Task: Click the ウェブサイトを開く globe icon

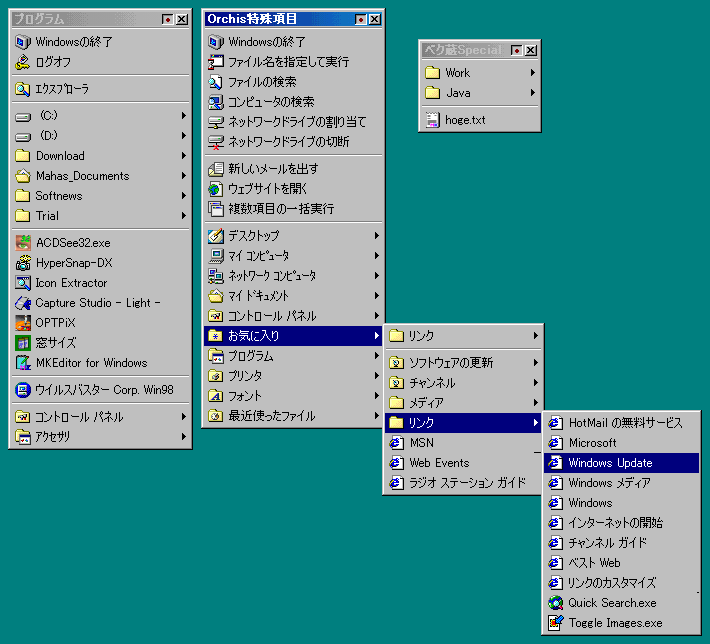Action: coord(216,189)
